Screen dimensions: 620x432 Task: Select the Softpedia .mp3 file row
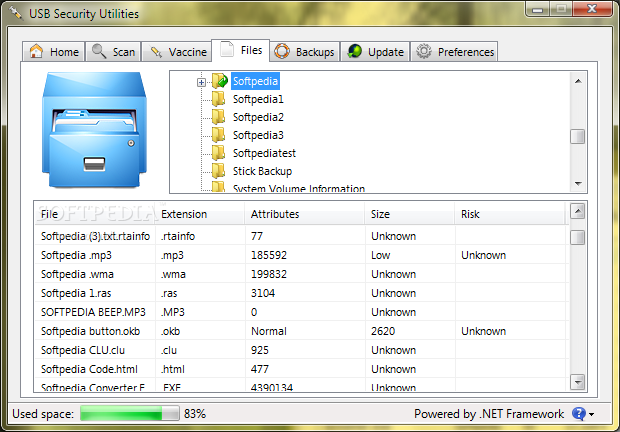tap(301, 255)
